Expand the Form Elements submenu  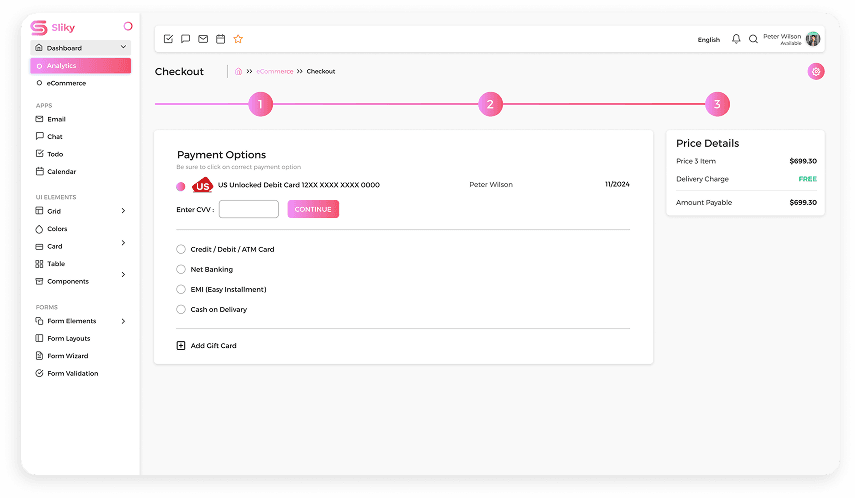(123, 321)
